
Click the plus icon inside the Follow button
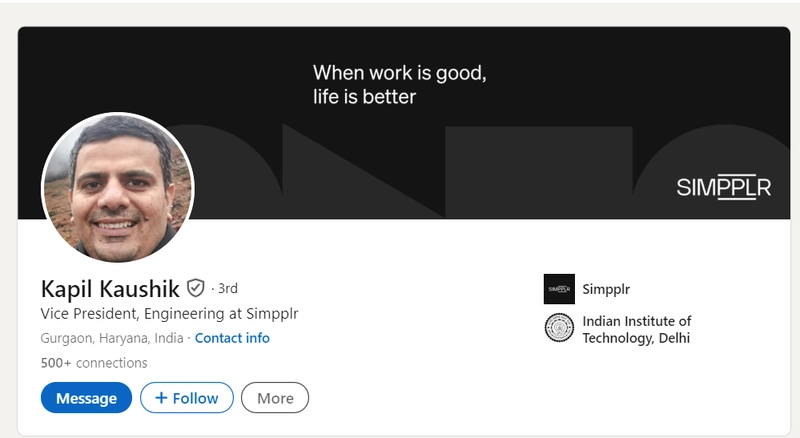[x=161, y=398]
